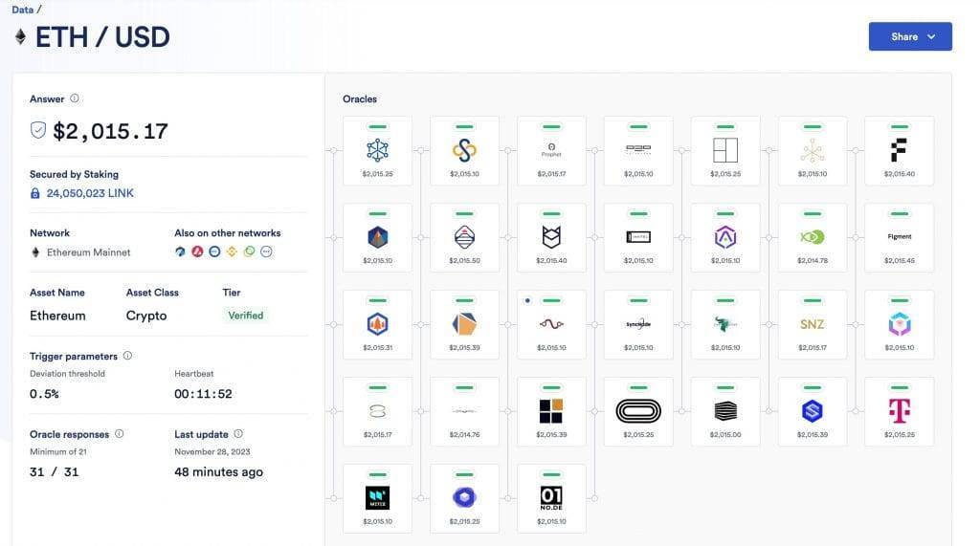Select the 48 minutes ago text
Screen dimensions: 980x546
(x=219, y=471)
